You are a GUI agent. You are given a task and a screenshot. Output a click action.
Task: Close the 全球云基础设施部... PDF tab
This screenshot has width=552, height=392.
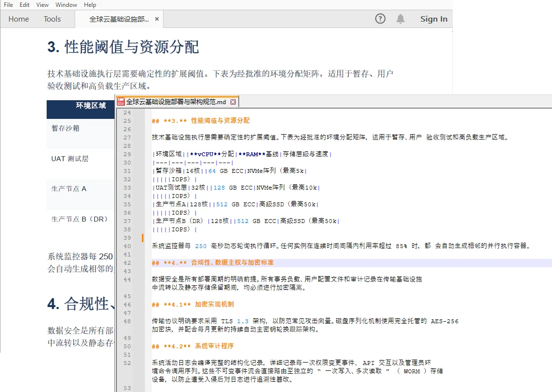(157, 19)
